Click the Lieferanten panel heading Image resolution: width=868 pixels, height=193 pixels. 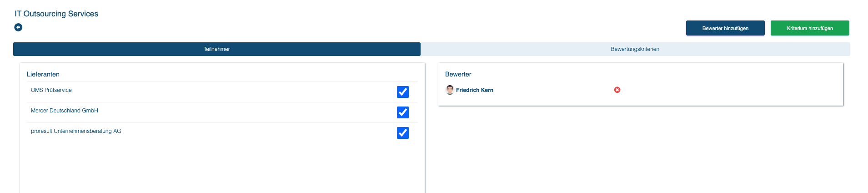point(43,74)
